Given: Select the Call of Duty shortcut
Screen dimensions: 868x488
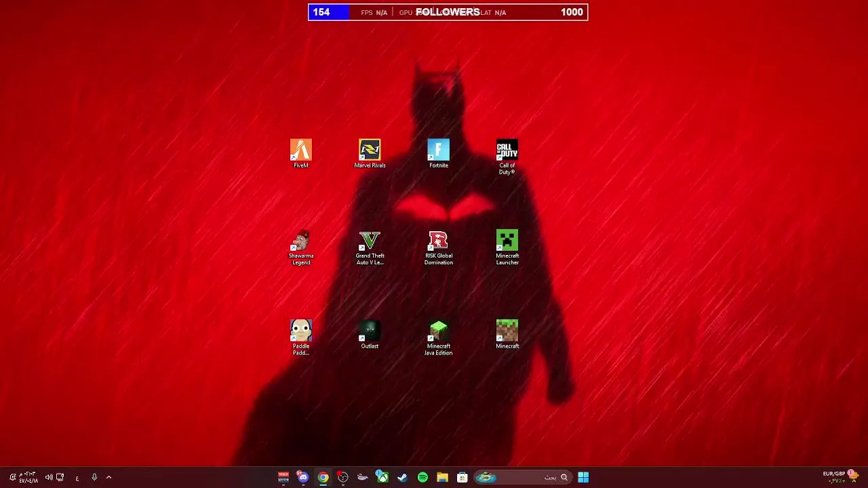Looking at the screenshot, I should (507, 157).
